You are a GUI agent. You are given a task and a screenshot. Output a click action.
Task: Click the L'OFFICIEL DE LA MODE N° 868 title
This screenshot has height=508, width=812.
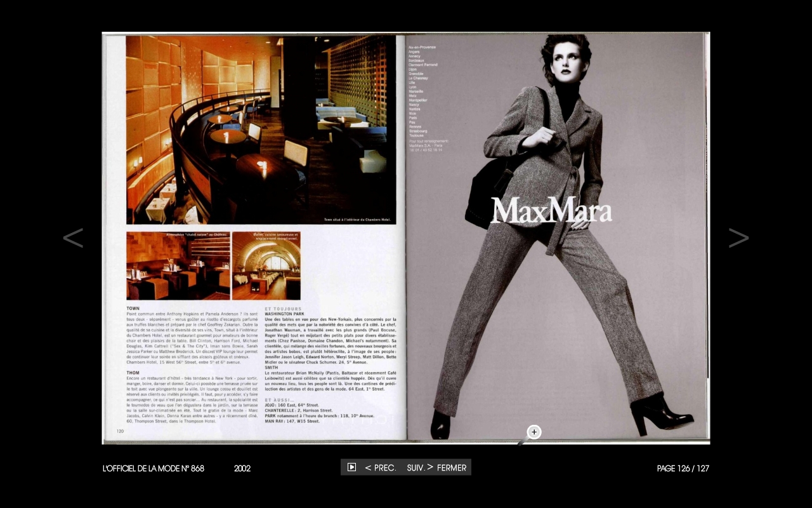[x=154, y=469]
